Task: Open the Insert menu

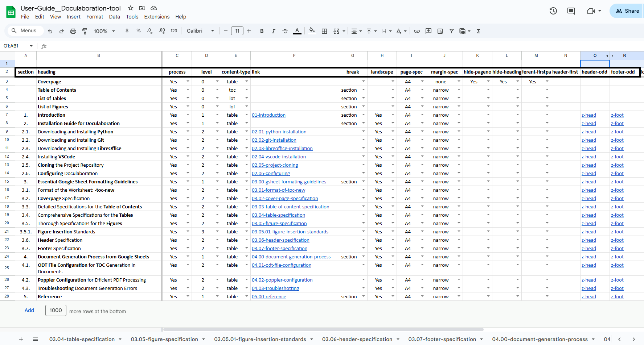Action: [74, 17]
